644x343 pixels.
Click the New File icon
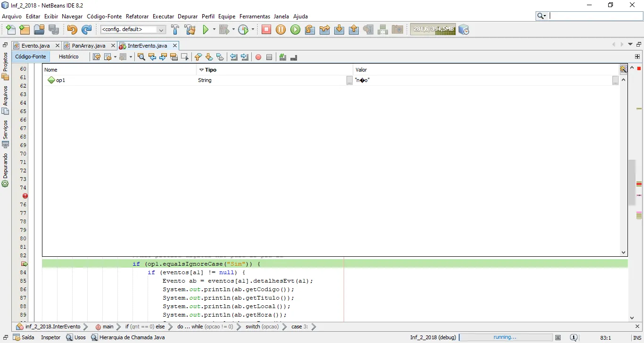tap(10, 30)
